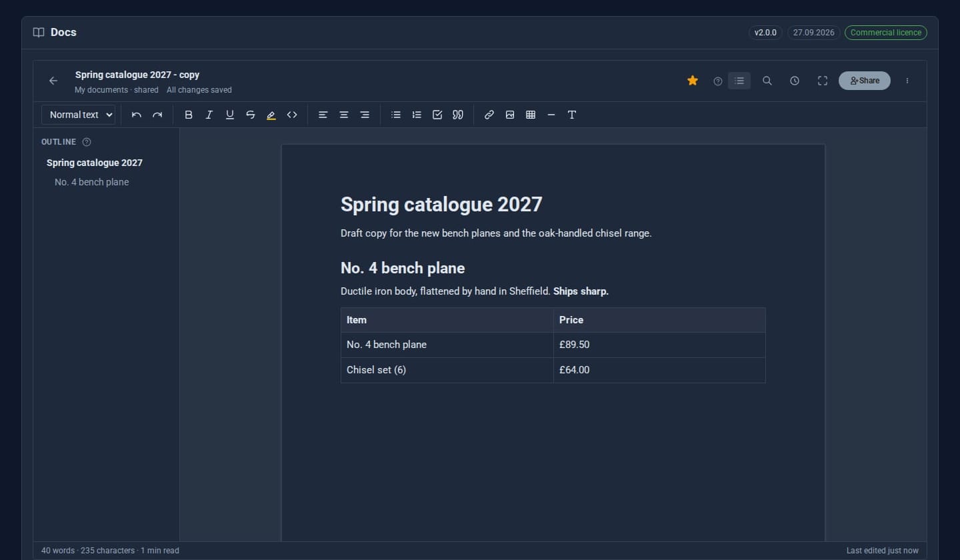The image size is (960, 560).
Task: Align text left
Action: coord(323,115)
